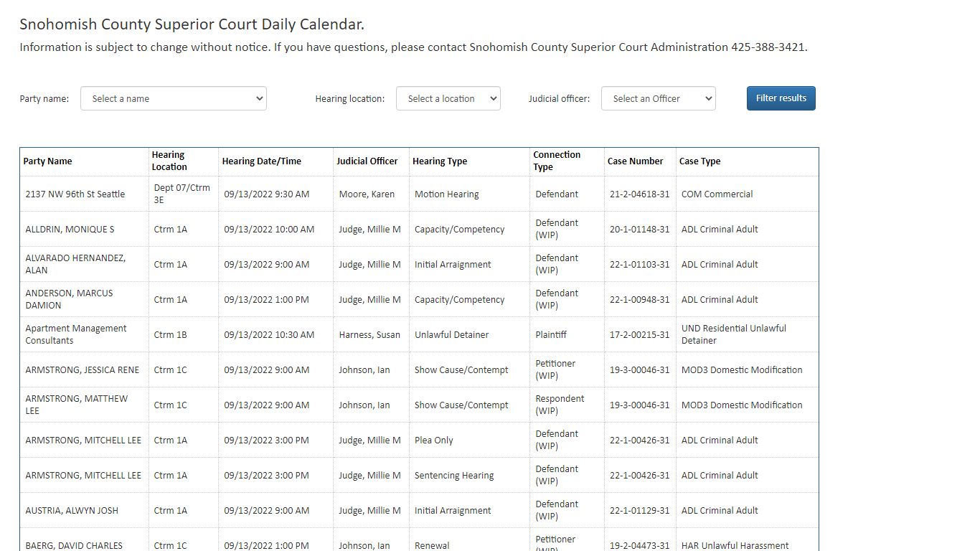The image size is (980, 551).
Task: Click case number 21-2-04618-31
Action: (x=640, y=194)
